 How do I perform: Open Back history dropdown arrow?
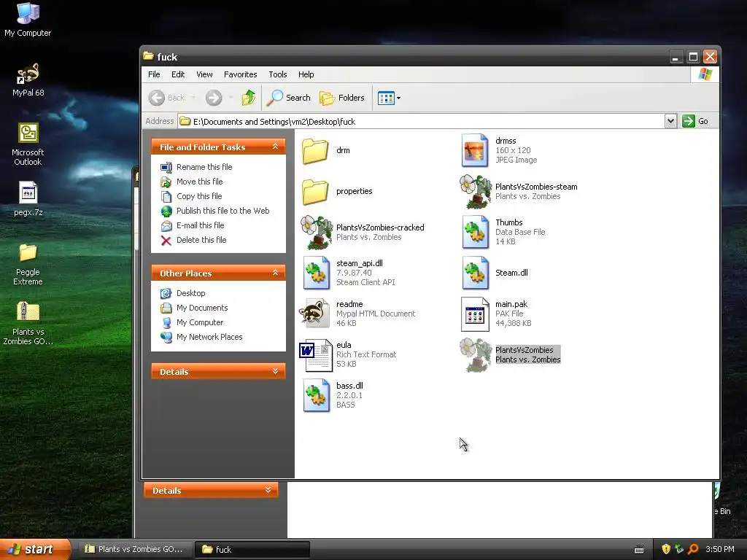[193, 98]
